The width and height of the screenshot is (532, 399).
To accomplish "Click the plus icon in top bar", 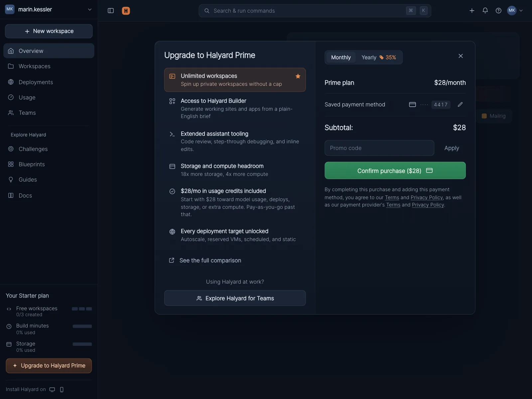I will pyautogui.click(x=472, y=11).
